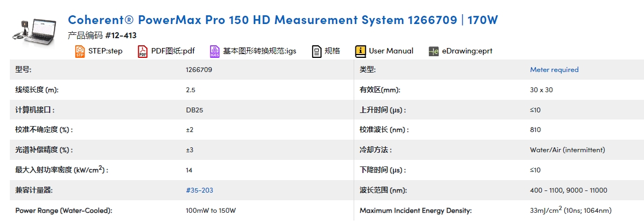Screen dimensions: 644x221
Task: Click the 类型 label
Action: (x=368, y=69)
